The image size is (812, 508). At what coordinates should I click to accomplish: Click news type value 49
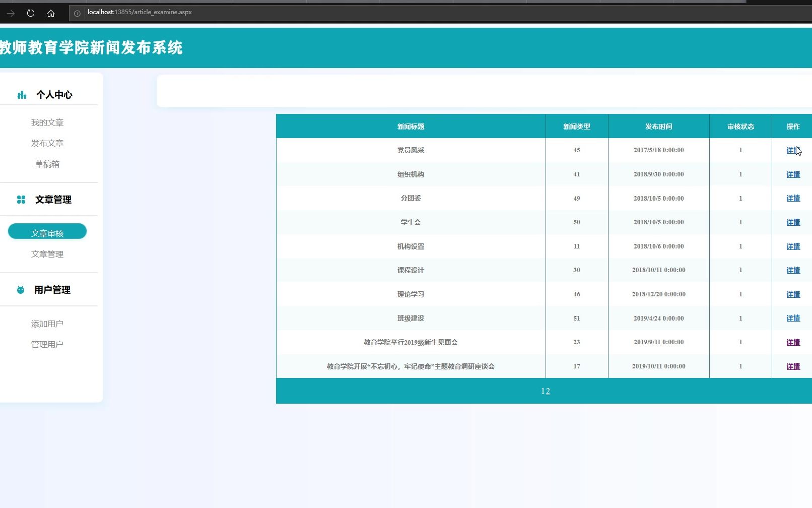(577, 198)
